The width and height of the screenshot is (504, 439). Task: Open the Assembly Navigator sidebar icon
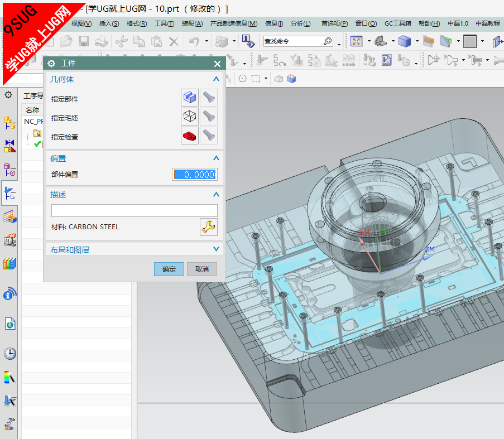pos(9,123)
